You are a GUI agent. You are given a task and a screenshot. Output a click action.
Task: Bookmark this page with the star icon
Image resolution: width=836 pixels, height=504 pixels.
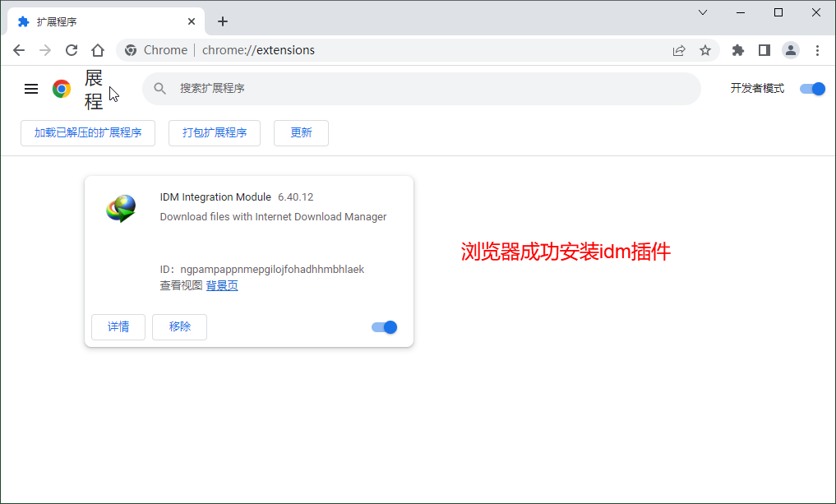(705, 50)
